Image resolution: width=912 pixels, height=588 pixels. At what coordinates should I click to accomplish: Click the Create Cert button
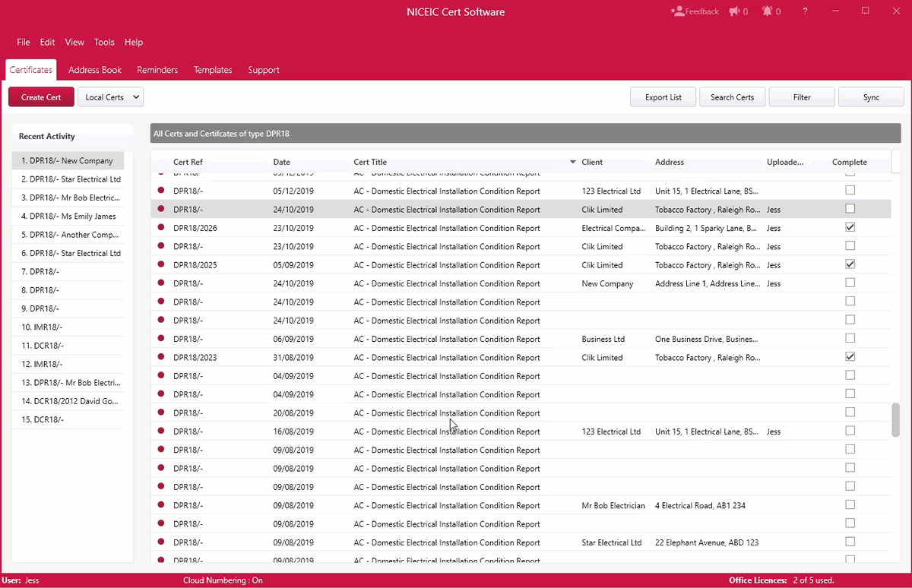(41, 96)
